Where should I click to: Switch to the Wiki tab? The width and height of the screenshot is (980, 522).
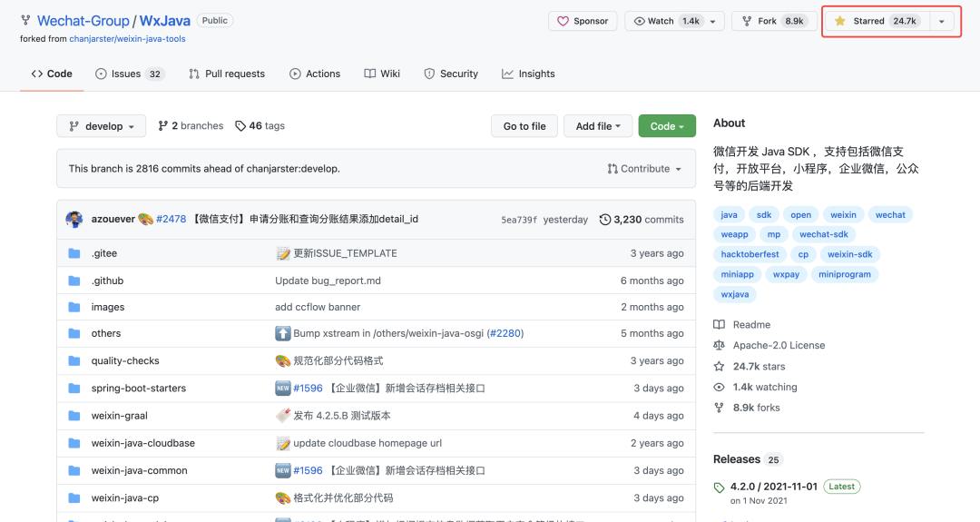[382, 74]
